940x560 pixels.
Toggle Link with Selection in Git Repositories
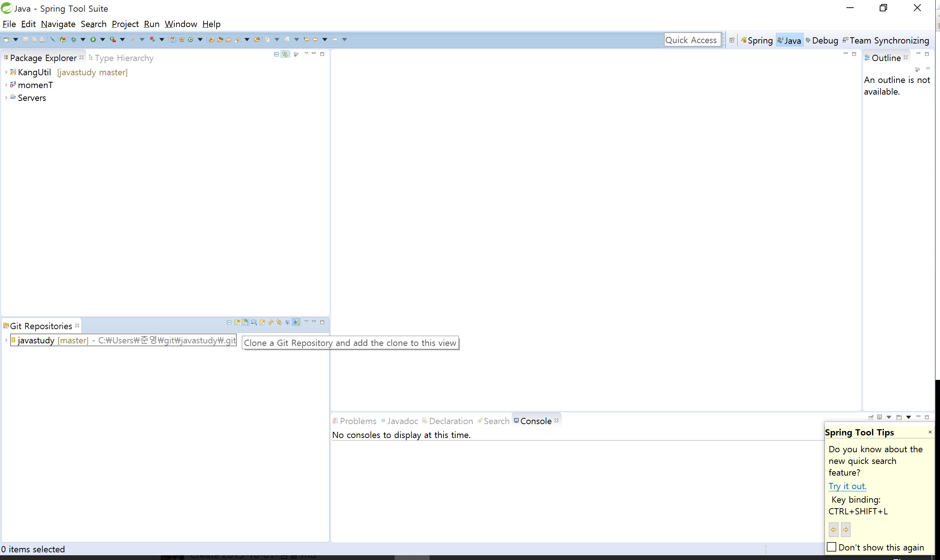point(279,322)
